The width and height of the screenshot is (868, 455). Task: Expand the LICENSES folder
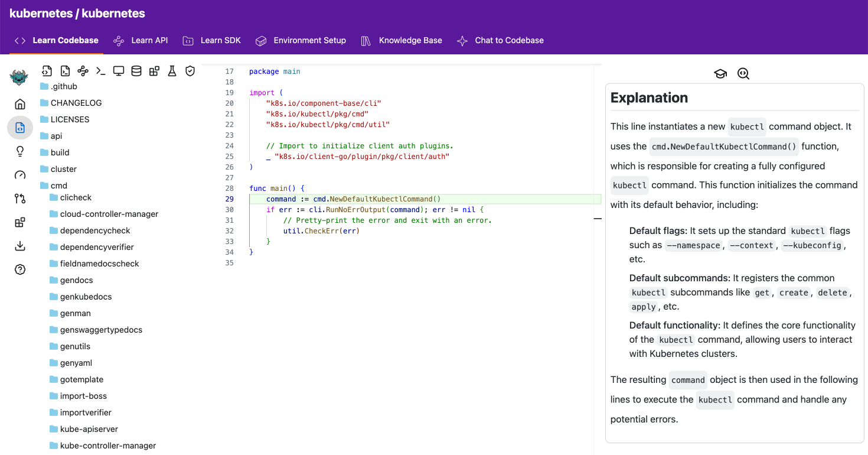coord(64,119)
